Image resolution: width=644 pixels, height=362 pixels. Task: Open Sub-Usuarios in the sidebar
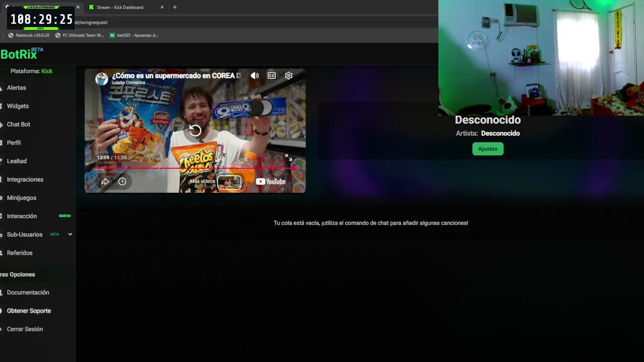click(25, 235)
